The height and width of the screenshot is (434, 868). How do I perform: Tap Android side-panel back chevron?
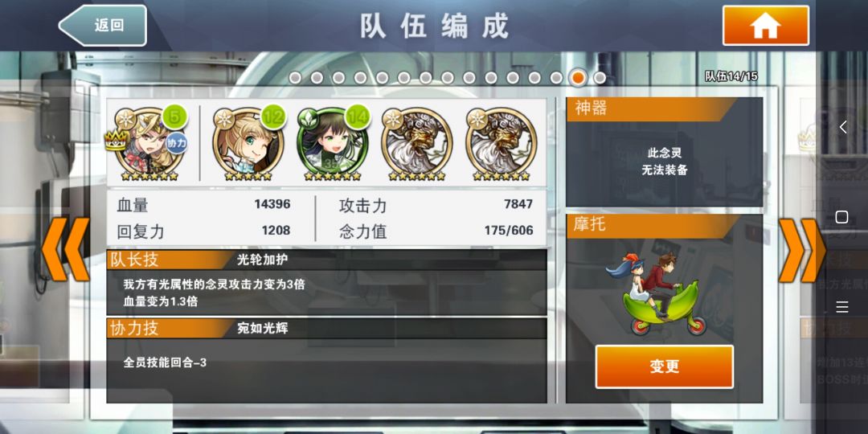tap(842, 127)
